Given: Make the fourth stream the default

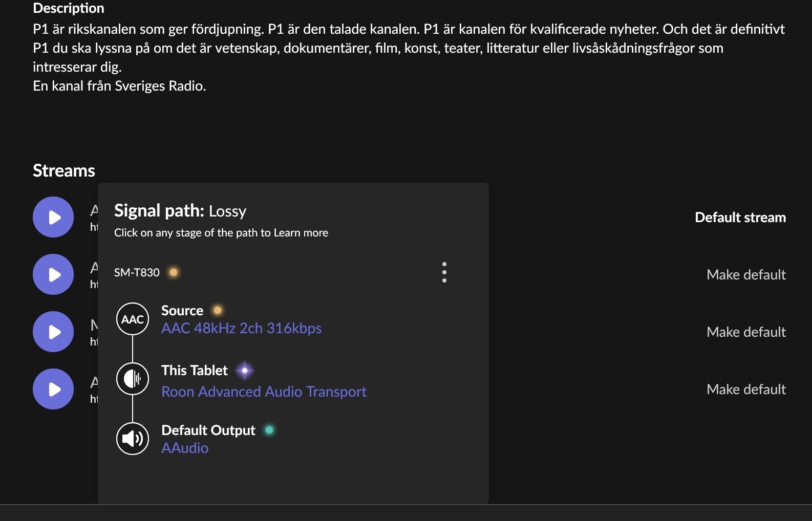Looking at the screenshot, I should point(745,389).
